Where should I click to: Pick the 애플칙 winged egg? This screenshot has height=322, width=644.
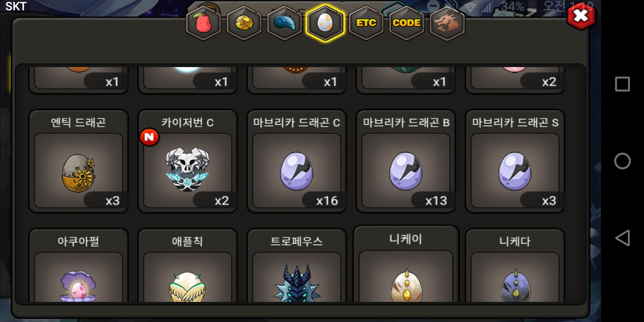(188, 266)
